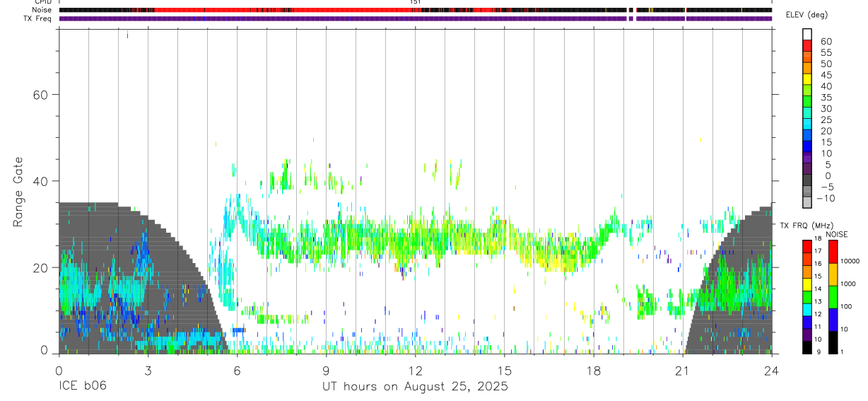Click the '12' hour tick on time axis
Viewport: 868px width, 401px height.
pyautogui.click(x=415, y=371)
